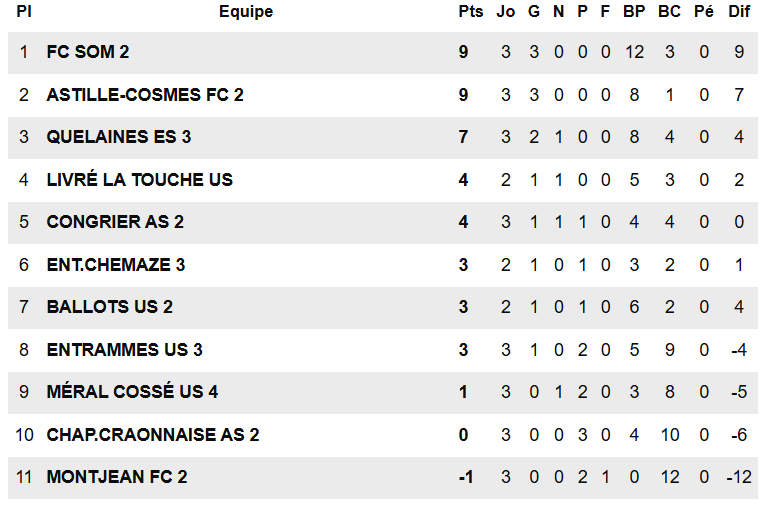Click the BALLOTS US 2 team name

pyautogui.click(x=109, y=307)
